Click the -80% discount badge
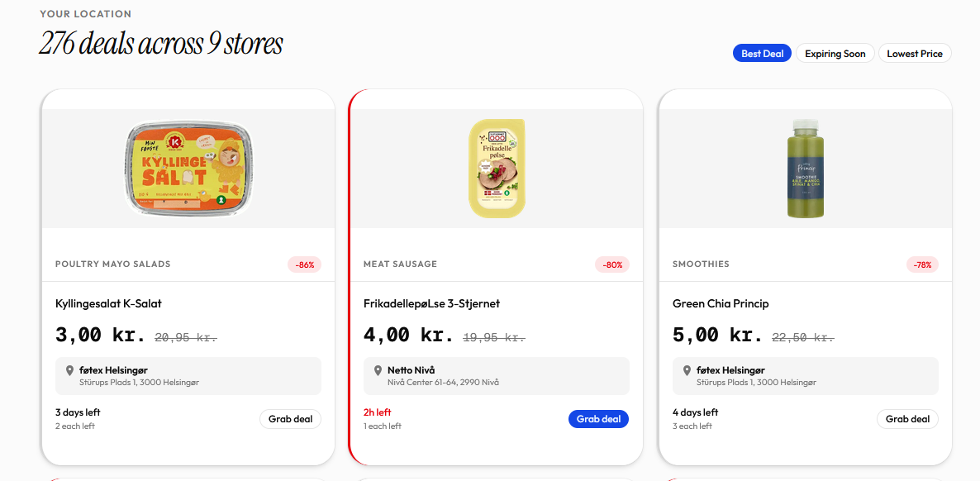 click(612, 264)
